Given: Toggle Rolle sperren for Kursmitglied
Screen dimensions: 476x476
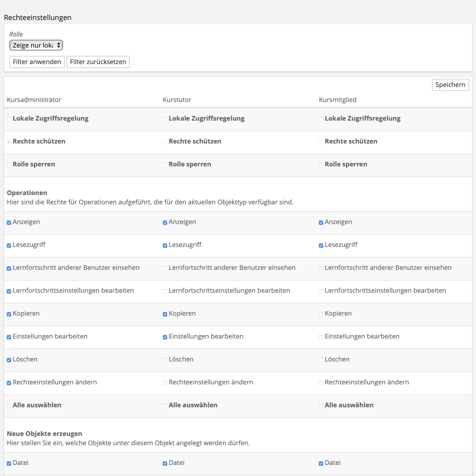Looking at the screenshot, I should click(x=321, y=165).
